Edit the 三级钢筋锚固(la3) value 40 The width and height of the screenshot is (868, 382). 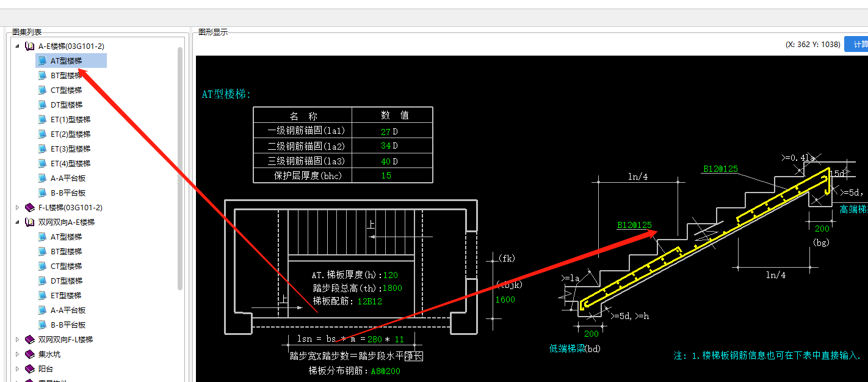(386, 161)
